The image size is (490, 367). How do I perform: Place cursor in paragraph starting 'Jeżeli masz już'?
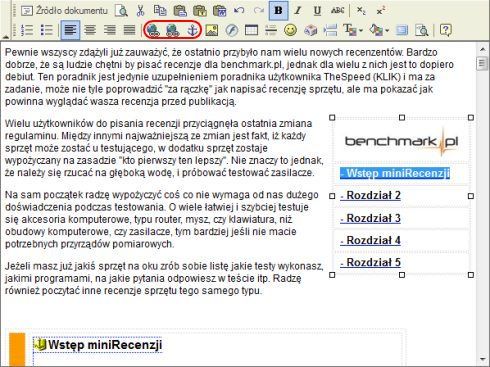(x=164, y=278)
